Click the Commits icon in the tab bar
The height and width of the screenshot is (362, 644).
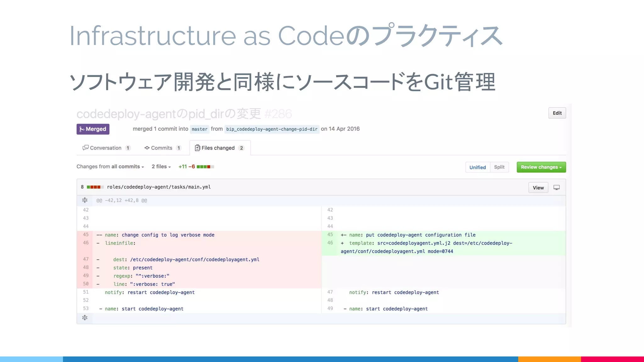pyautogui.click(x=147, y=148)
